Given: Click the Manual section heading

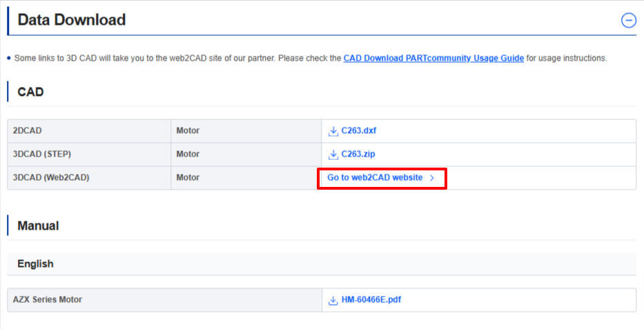Looking at the screenshot, I should pyautogui.click(x=38, y=226).
